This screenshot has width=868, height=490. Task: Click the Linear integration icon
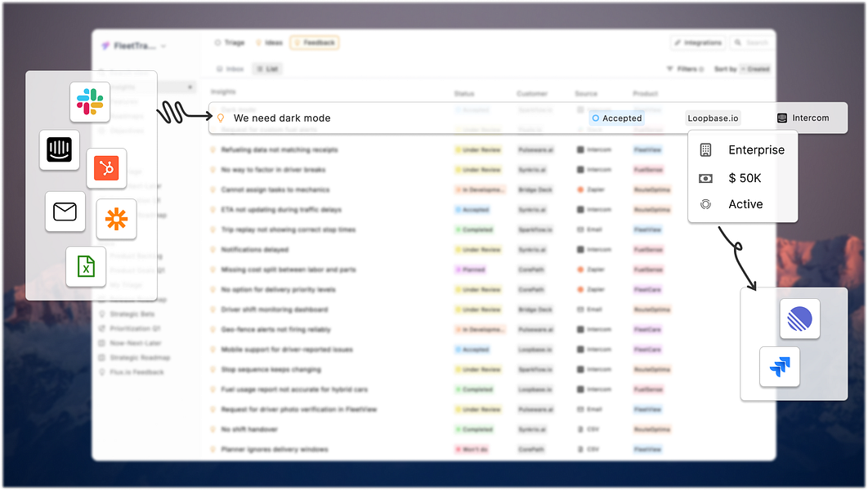click(799, 319)
